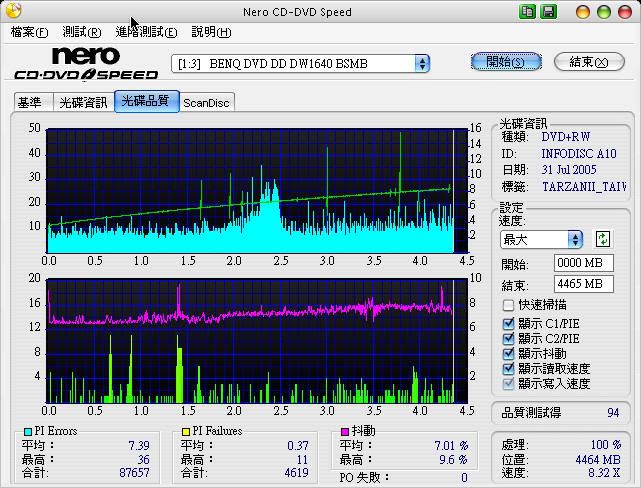
Task: Uncheck 顯示 C2/PIE checkbox
Action: click(x=508, y=338)
